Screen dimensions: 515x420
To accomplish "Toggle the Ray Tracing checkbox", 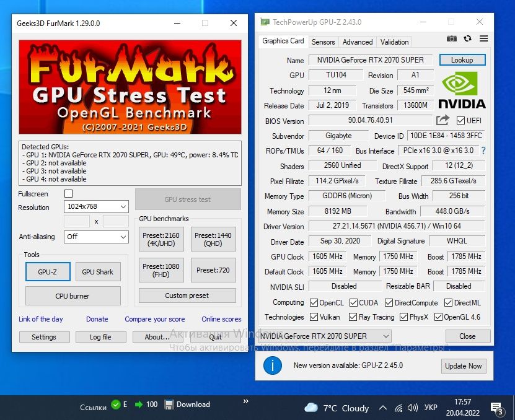I will 353,317.
